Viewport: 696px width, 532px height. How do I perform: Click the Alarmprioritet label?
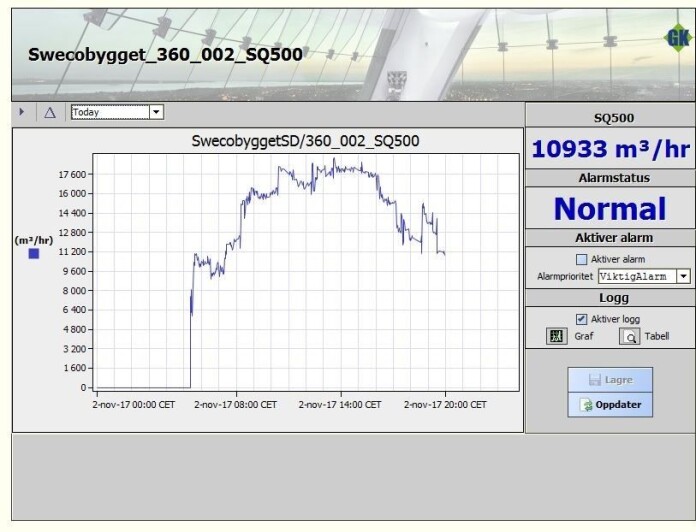tap(565, 276)
